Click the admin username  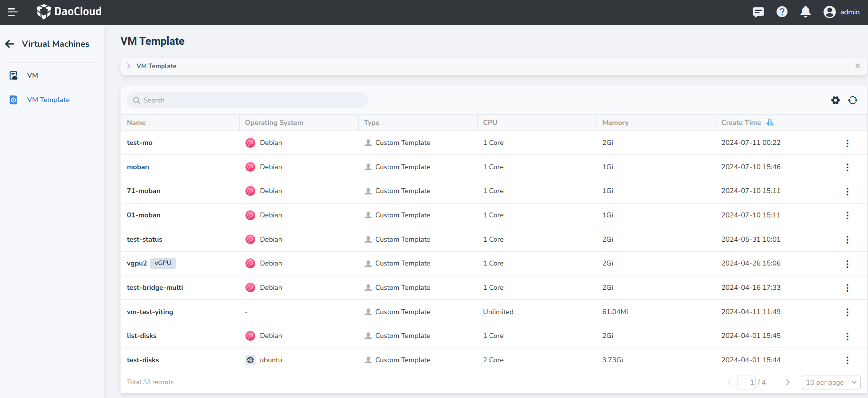coord(850,12)
